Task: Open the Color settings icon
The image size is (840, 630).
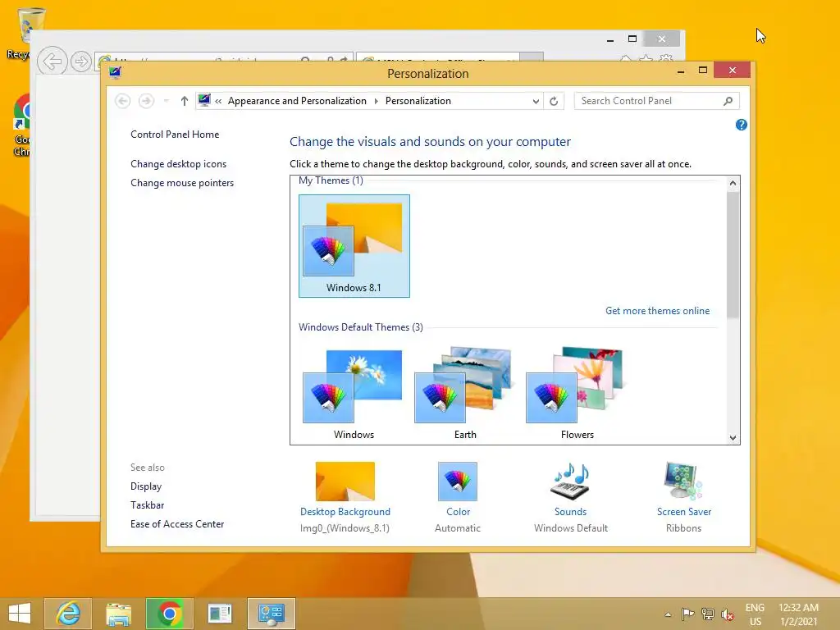Action: coord(458,481)
